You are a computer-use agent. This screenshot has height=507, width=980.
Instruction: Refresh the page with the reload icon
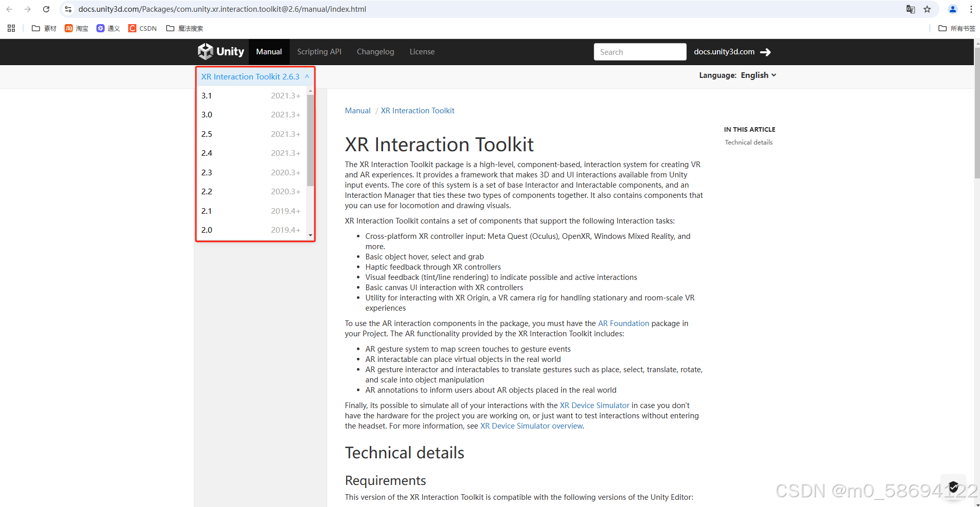pos(46,9)
